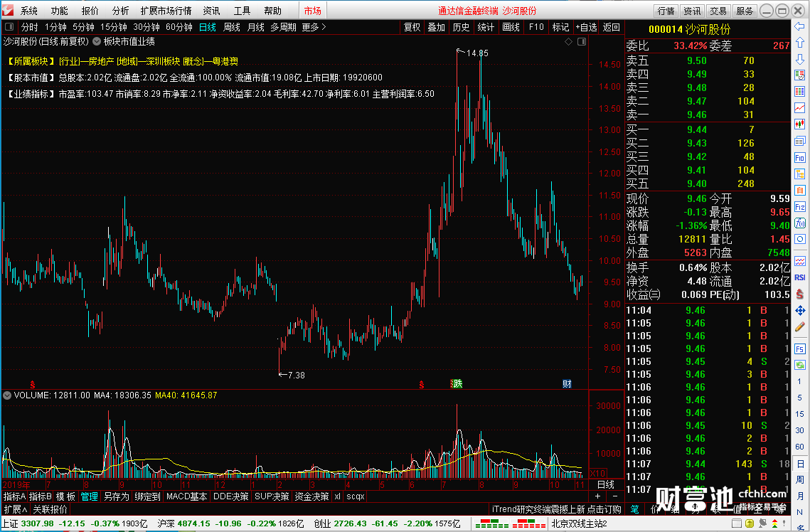Select the MACD基本 indicator tab
Image resolution: width=810 pixels, height=532 pixels.
[x=186, y=496]
